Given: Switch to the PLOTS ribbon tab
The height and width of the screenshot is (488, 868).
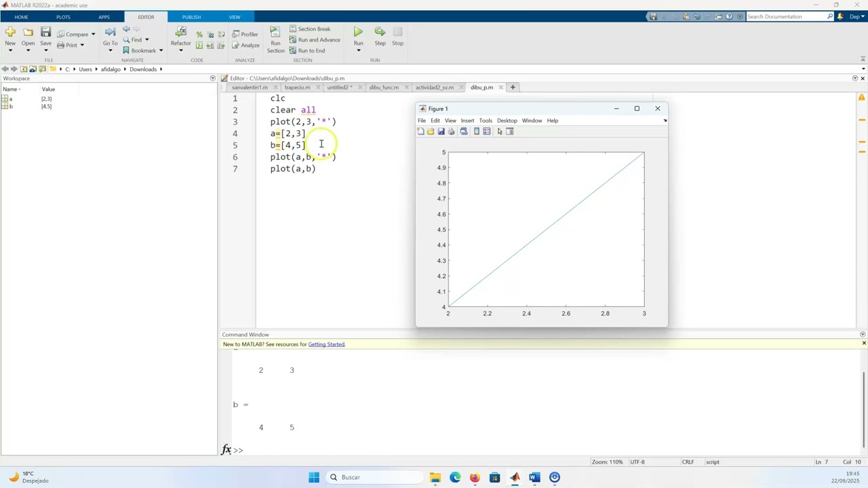Looking at the screenshot, I should pyautogui.click(x=63, y=16).
